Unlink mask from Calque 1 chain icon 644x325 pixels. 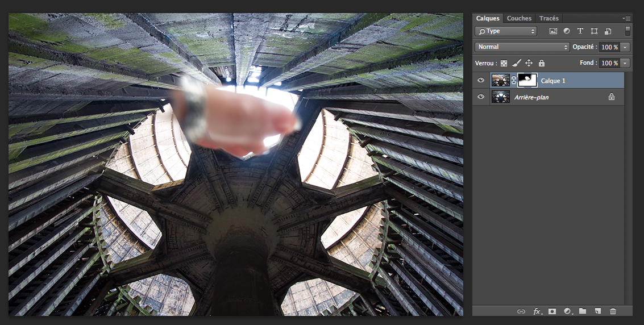point(514,81)
